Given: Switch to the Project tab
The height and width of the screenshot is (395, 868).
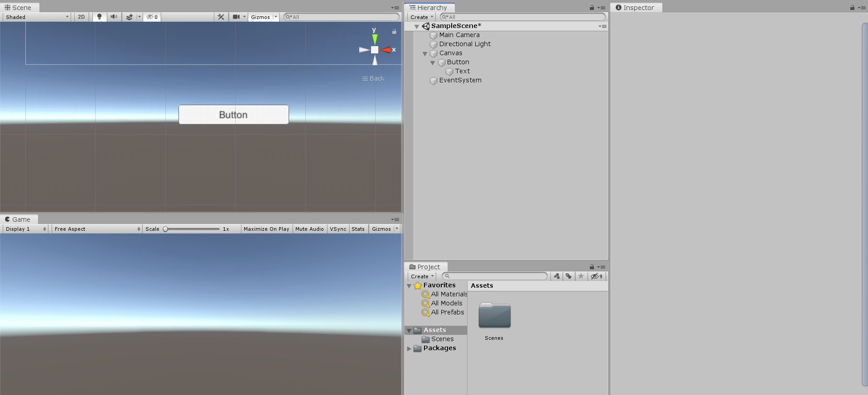Looking at the screenshot, I should pos(425,267).
